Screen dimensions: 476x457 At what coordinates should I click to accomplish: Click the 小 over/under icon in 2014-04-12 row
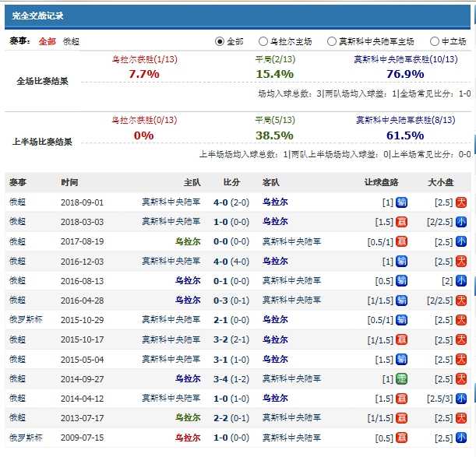pyautogui.click(x=461, y=399)
